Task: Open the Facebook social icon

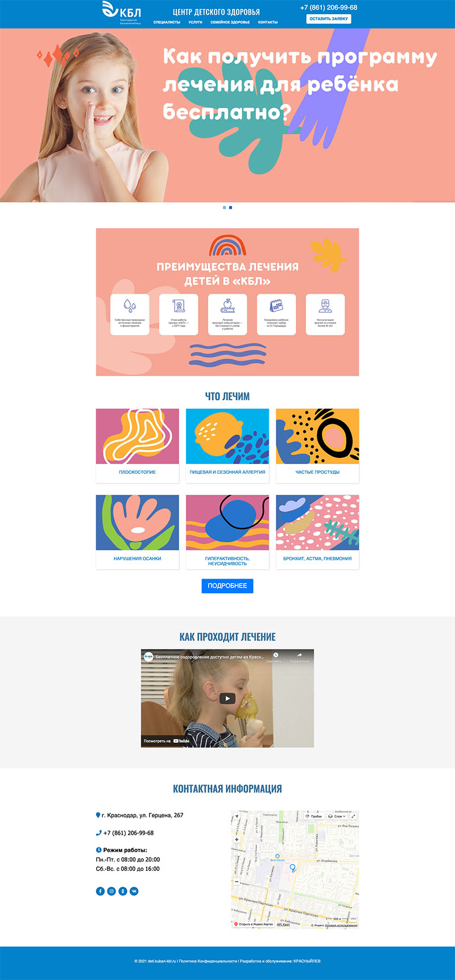Action: point(100,891)
